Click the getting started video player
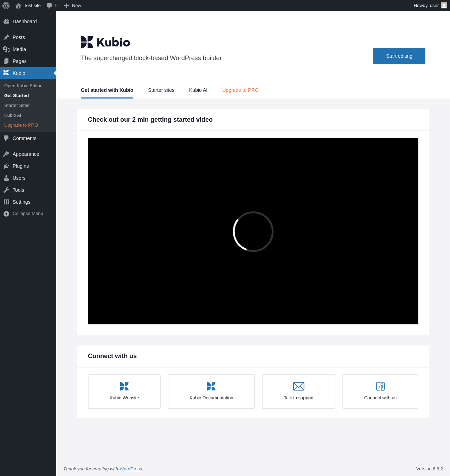450x476 pixels. (253, 231)
